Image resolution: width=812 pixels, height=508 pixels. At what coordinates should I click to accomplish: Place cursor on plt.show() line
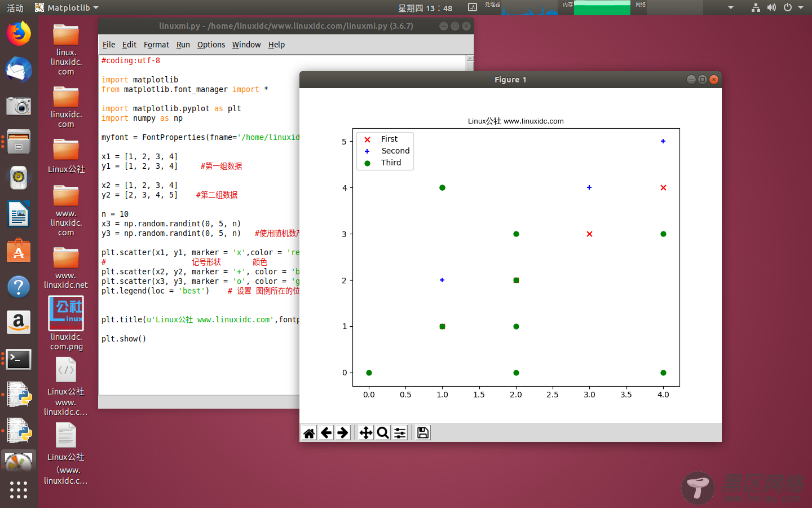[x=123, y=339]
